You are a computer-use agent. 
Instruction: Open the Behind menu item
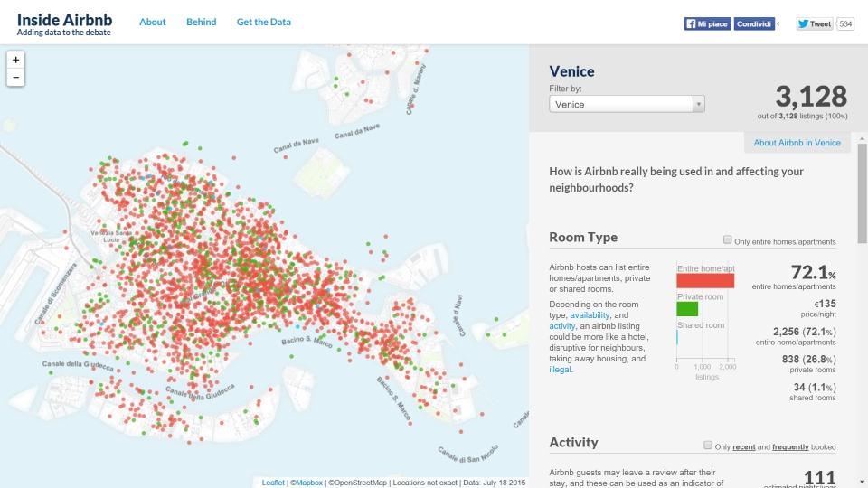click(201, 22)
